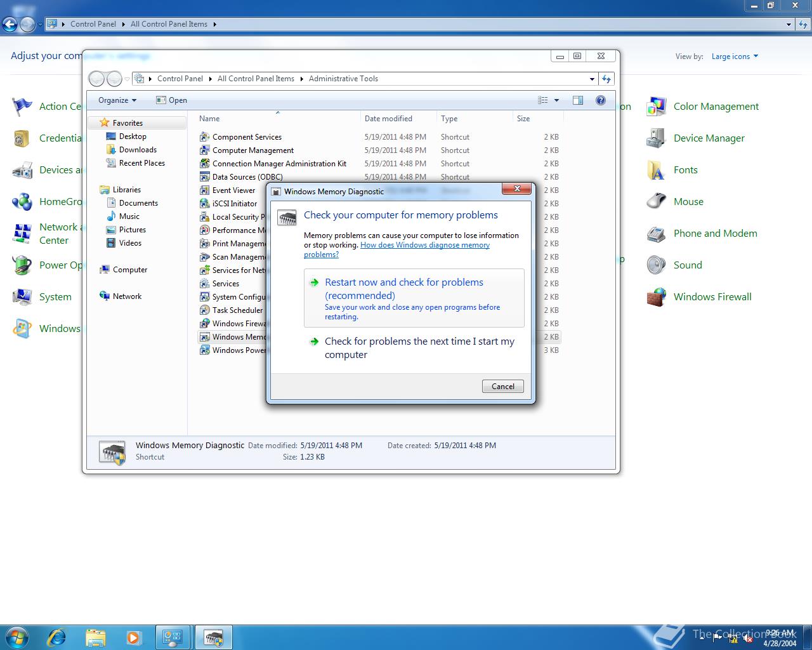812x650 pixels.
Task: Select the Event Viewer shortcut icon
Action: pyautogui.click(x=204, y=190)
